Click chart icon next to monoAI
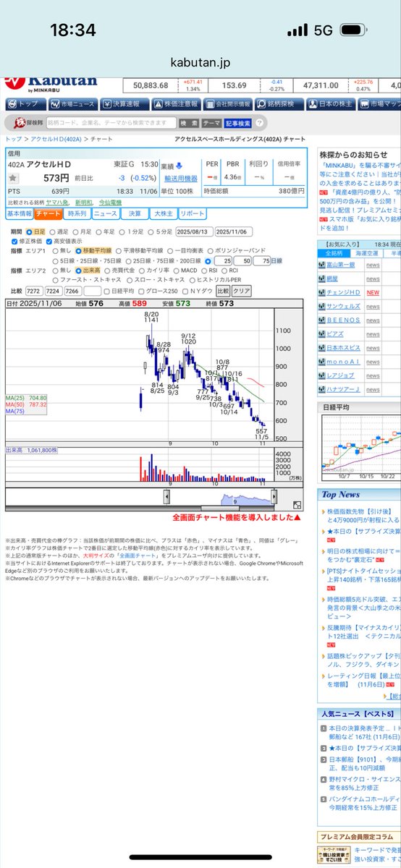The height and width of the screenshot is (868, 401). point(321,361)
